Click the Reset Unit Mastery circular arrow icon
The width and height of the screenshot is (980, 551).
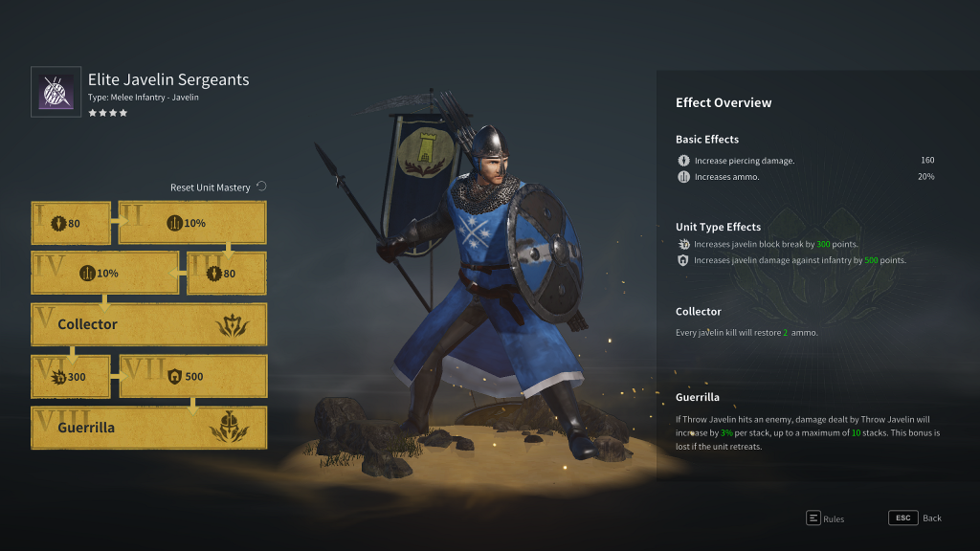click(x=261, y=187)
